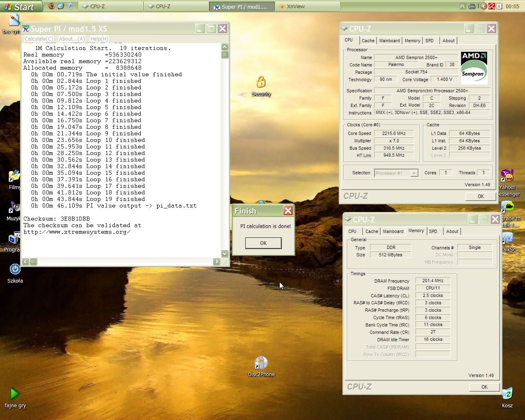Select the SPD tab in upper CPU-Z
The height and width of the screenshot is (420, 525).
(429, 41)
